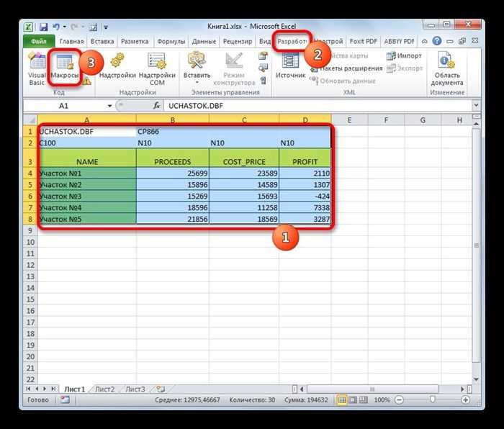Screen dimensions: 504x429
Task: Click View Code magnifier icon
Action: [x=264, y=68]
